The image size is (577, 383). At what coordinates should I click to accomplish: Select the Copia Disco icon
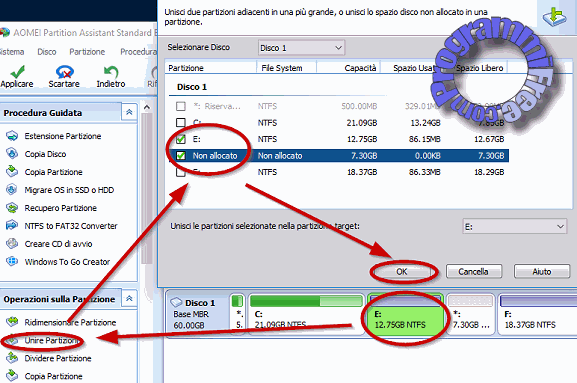(12, 154)
